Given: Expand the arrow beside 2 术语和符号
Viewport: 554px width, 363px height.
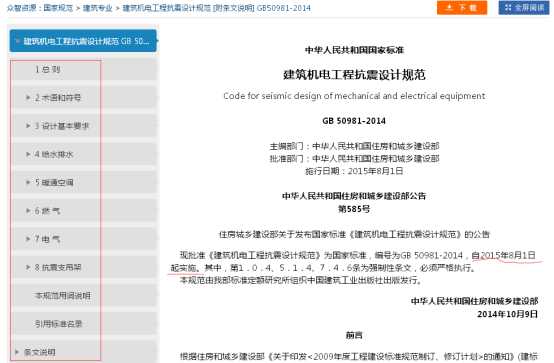Looking at the screenshot, I should pos(28,98).
